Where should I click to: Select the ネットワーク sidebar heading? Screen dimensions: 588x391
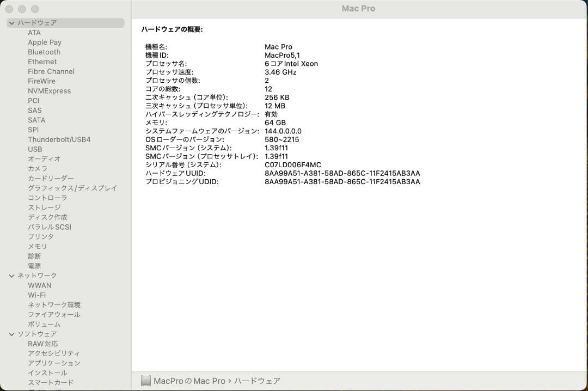pos(37,276)
